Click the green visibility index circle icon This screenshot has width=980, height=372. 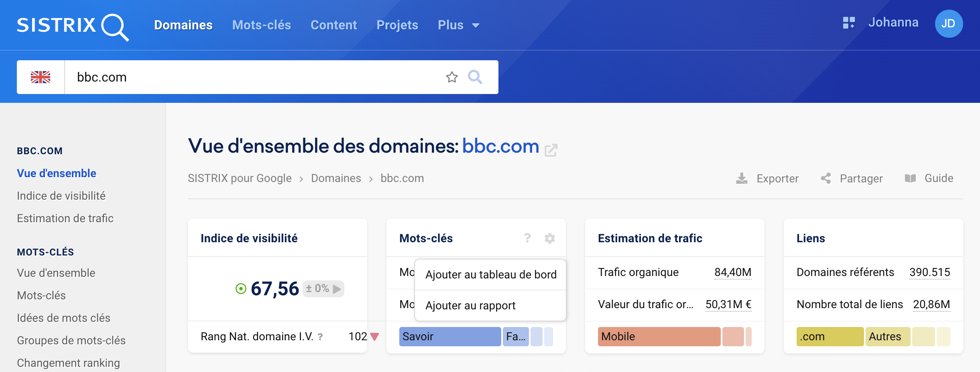pos(241,288)
